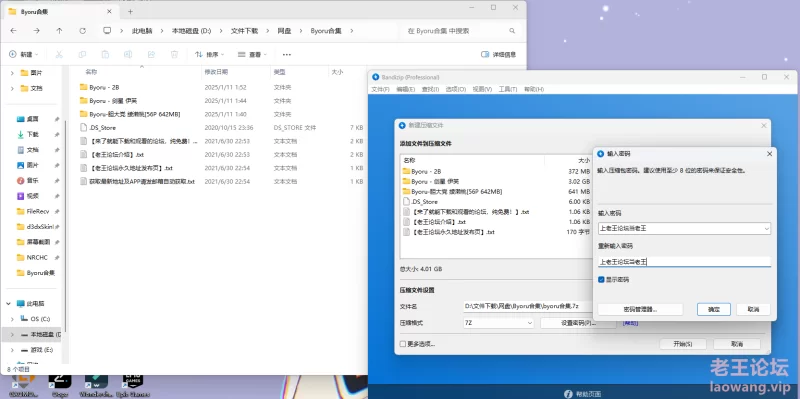The height and width of the screenshot is (399, 800).
Task: Open the 屏幕截图 folder in sidebar
Action: (x=38, y=242)
